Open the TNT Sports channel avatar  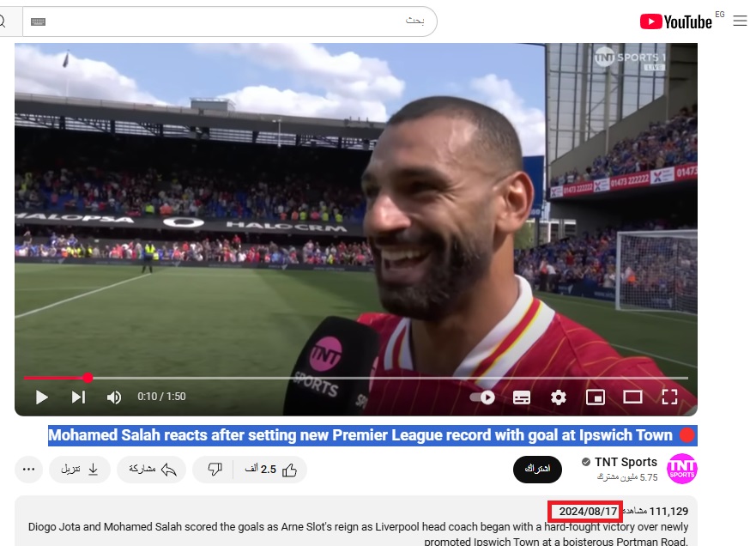click(681, 469)
